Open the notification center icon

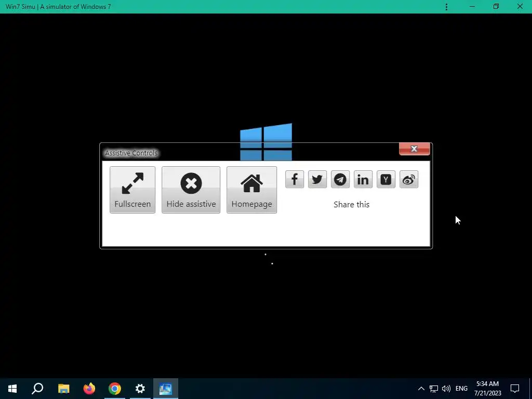point(515,389)
